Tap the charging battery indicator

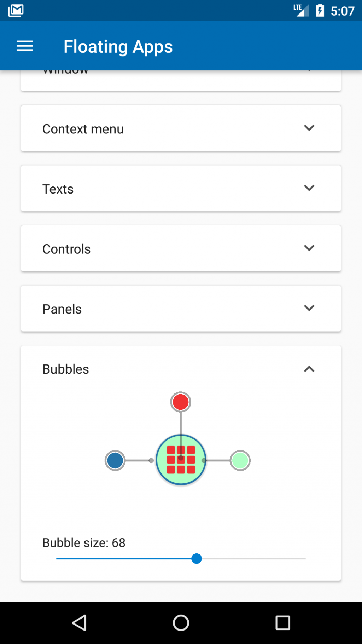320,10
